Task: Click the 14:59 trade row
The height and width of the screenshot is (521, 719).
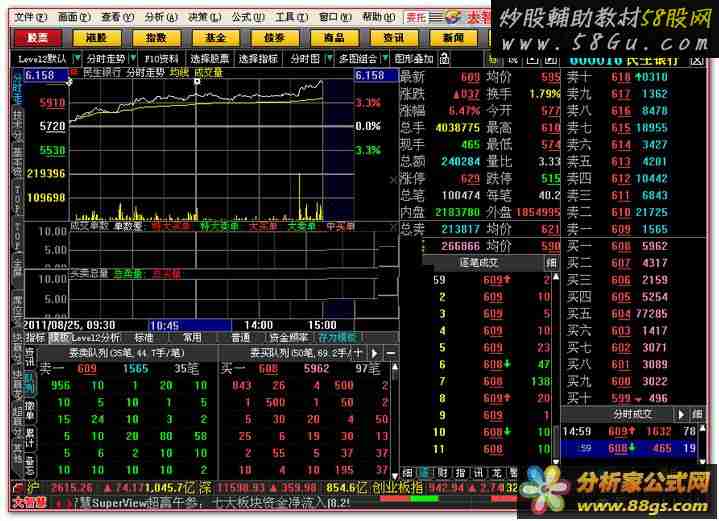Action: [x=629, y=431]
